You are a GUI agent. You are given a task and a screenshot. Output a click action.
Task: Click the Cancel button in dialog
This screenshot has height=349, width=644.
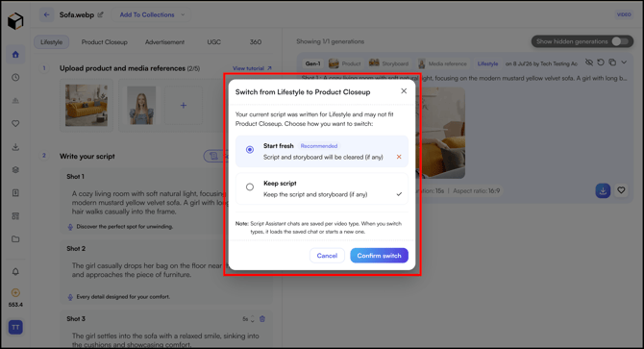pos(327,256)
